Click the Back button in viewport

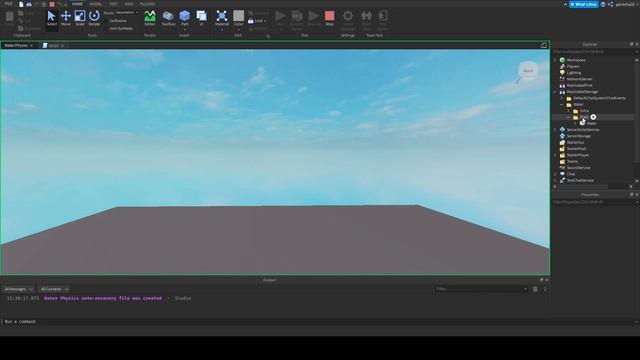pyautogui.click(x=528, y=71)
